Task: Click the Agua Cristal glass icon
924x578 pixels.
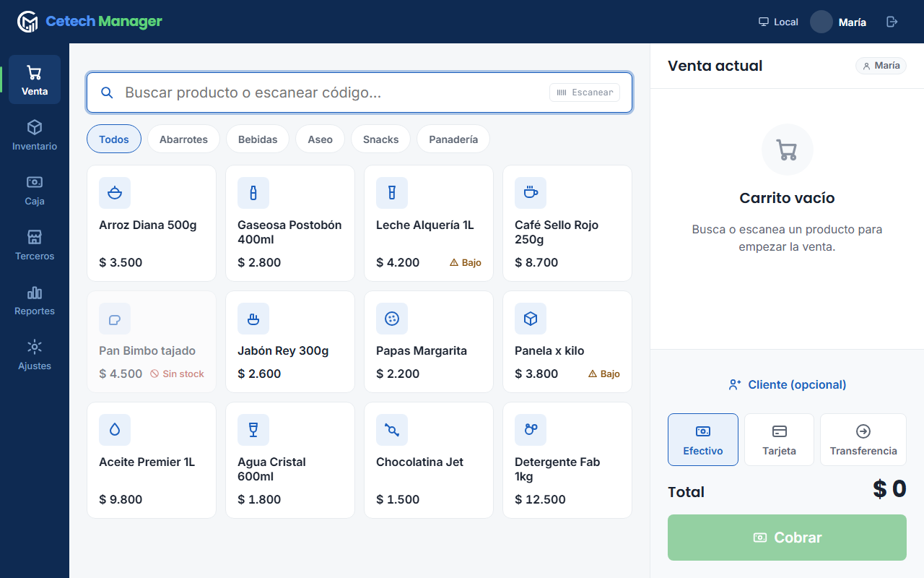Action: point(253,430)
